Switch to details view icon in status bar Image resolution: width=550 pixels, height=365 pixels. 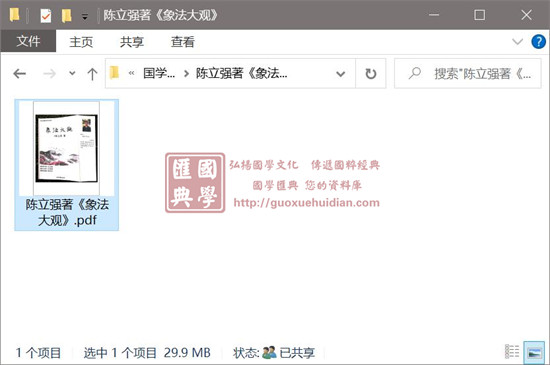[512, 352]
